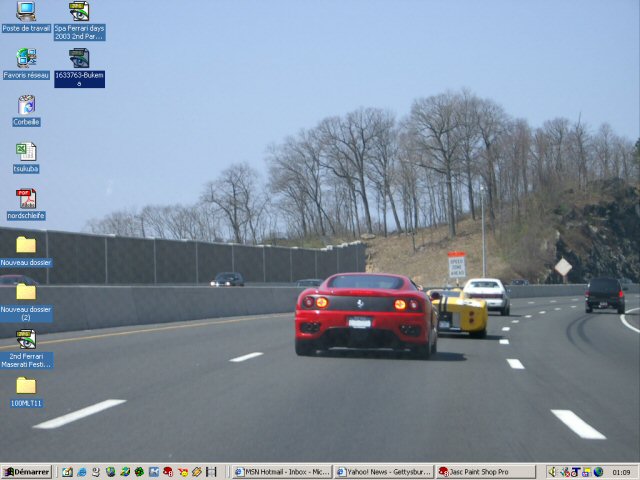This screenshot has height=480, width=640.
Task: Click the first quick launch icon beside Démarrer
Action: (x=67, y=472)
